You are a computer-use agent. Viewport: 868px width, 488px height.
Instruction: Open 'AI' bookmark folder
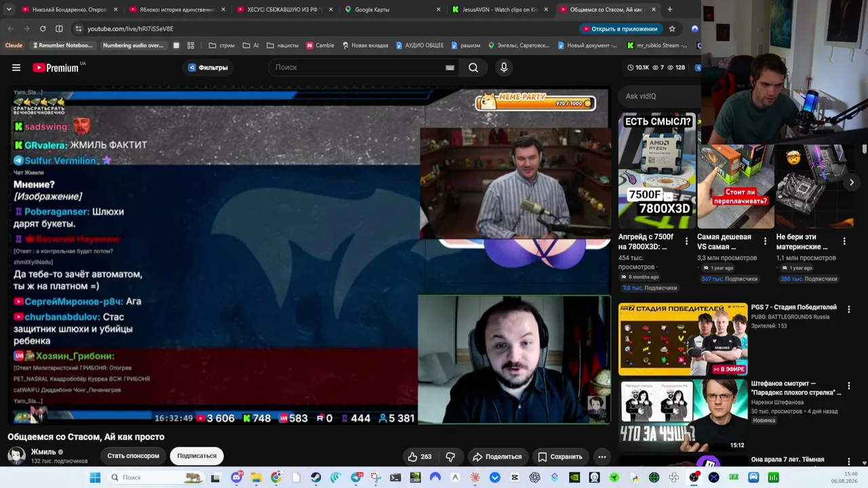click(251, 45)
